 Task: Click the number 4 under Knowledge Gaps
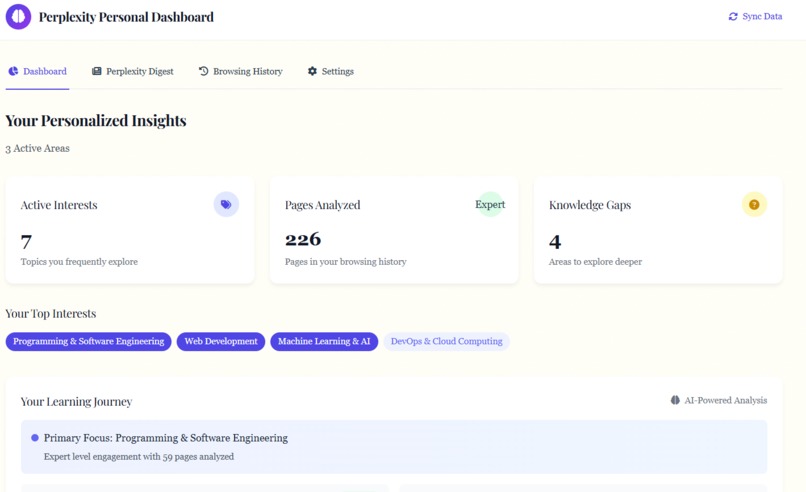point(555,242)
